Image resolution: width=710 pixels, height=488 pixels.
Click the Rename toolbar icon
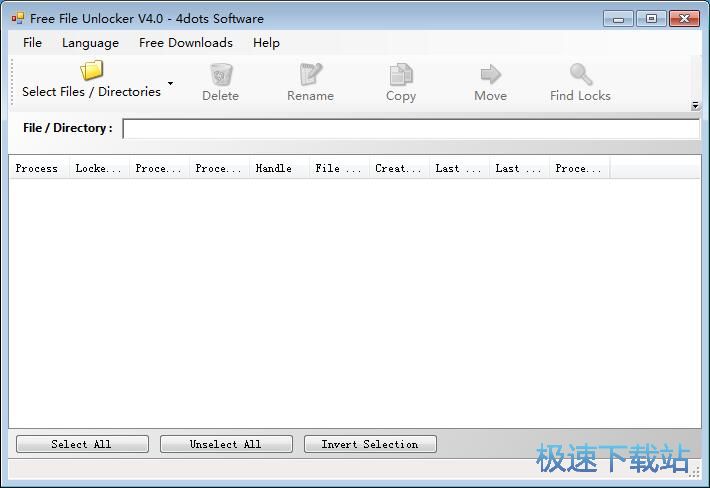pyautogui.click(x=311, y=74)
